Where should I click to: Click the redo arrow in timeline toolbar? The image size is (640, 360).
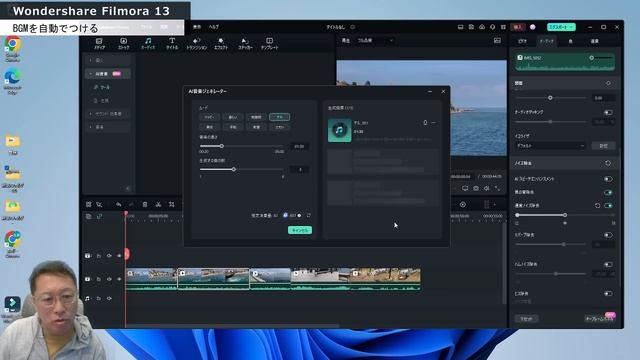pos(131,204)
